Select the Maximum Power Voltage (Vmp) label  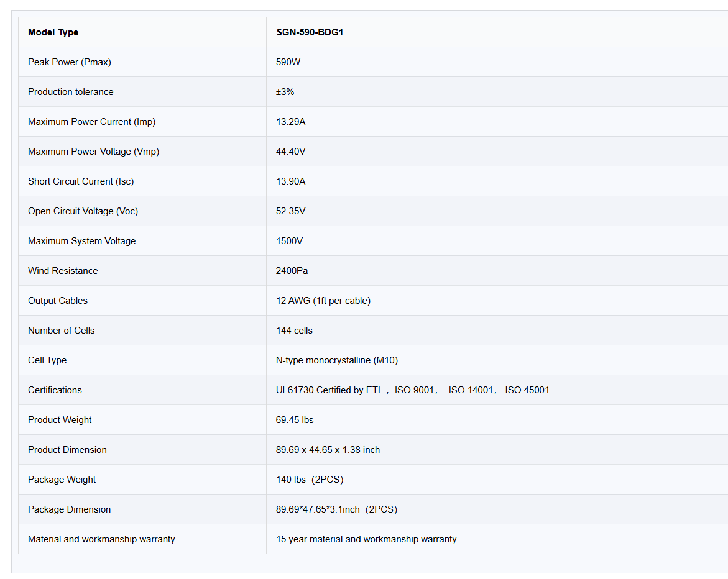[94, 152]
